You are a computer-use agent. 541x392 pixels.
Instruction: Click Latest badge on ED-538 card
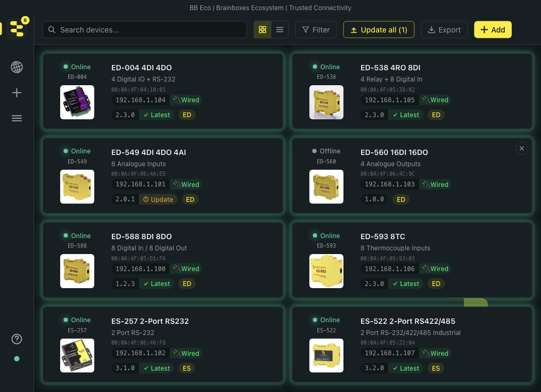coord(406,115)
